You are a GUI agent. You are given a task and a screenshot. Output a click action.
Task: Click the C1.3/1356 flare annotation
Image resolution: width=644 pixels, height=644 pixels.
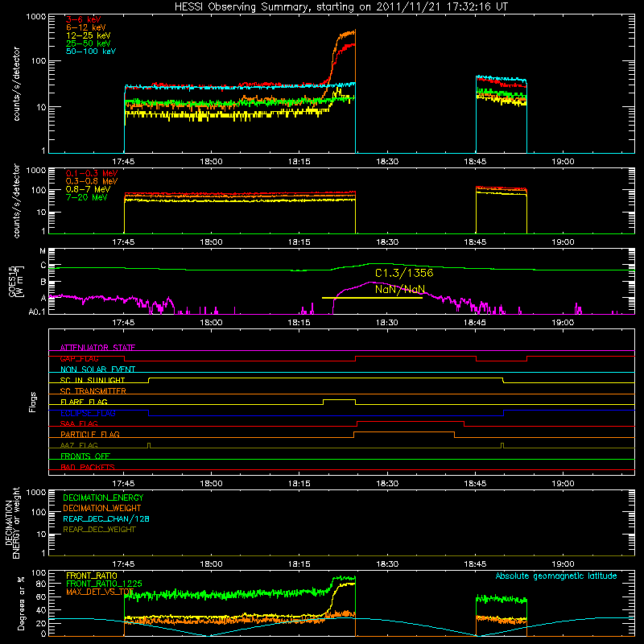tap(404, 273)
